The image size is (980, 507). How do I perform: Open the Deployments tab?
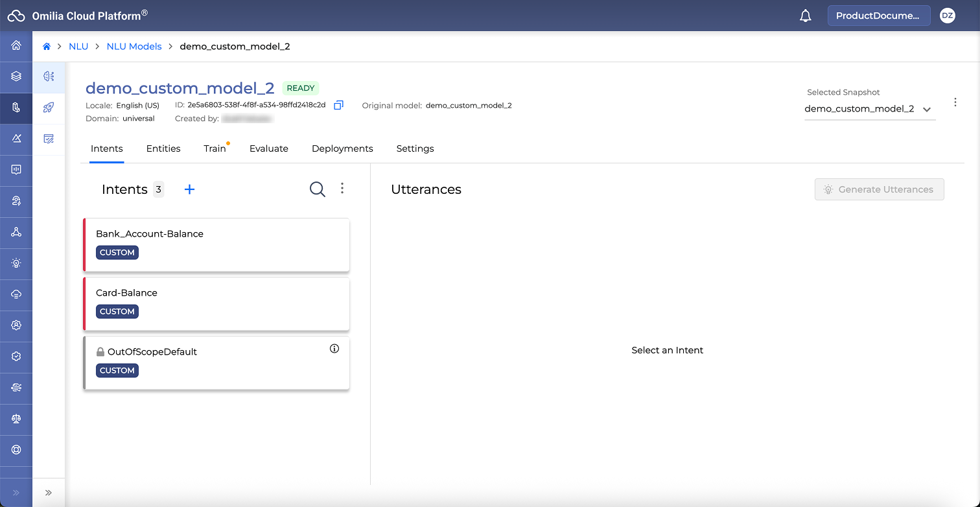tap(342, 148)
